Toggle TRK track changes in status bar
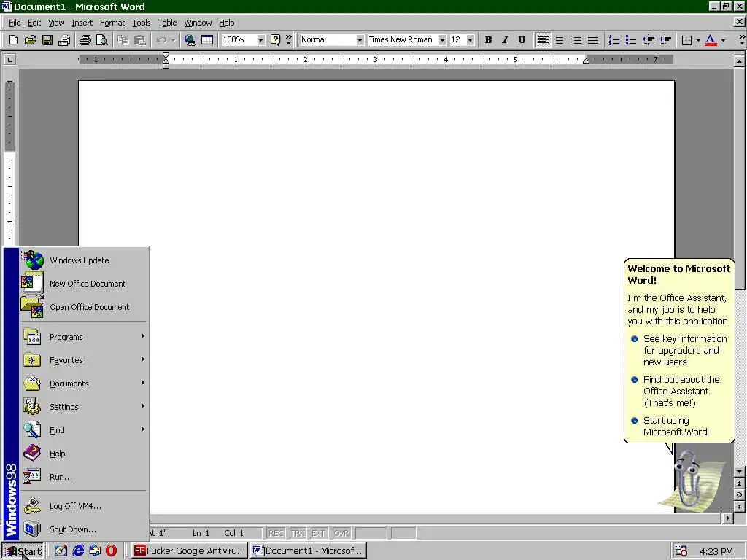The height and width of the screenshot is (560, 747). pyautogui.click(x=298, y=533)
